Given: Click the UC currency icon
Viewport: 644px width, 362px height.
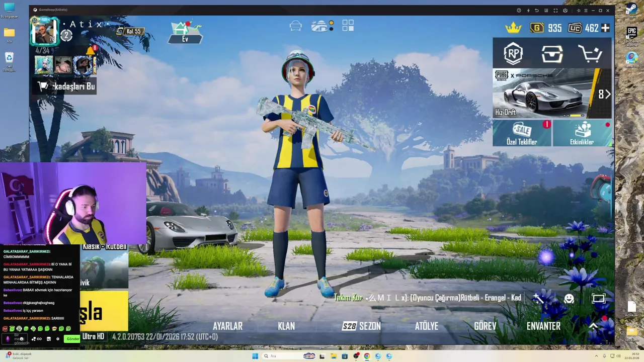Looking at the screenshot, I should (x=575, y=28).
